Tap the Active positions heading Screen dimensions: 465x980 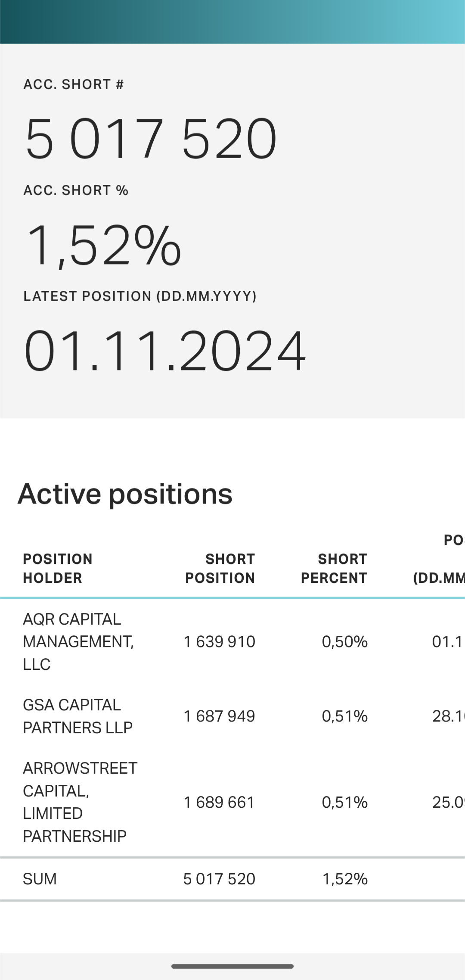pyautogui.click(x=125, y=494)
